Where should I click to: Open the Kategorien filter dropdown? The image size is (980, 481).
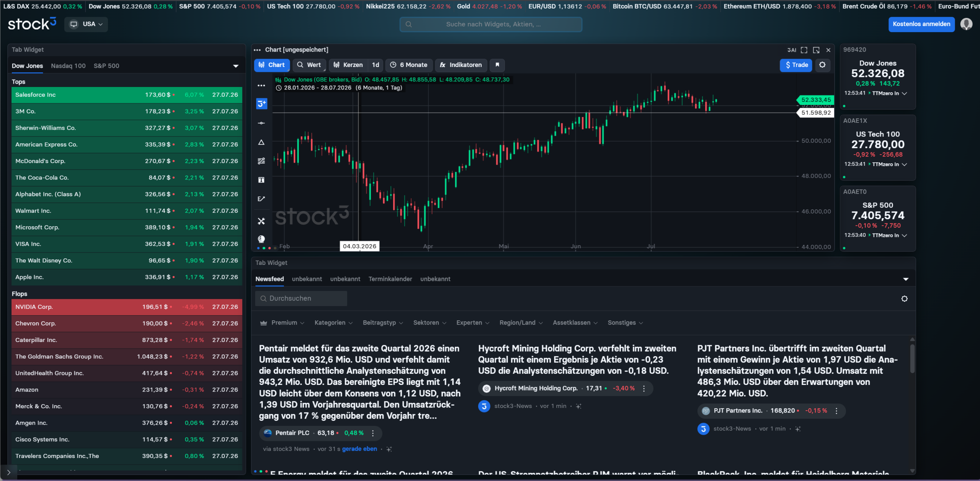[x=333, y=323]
